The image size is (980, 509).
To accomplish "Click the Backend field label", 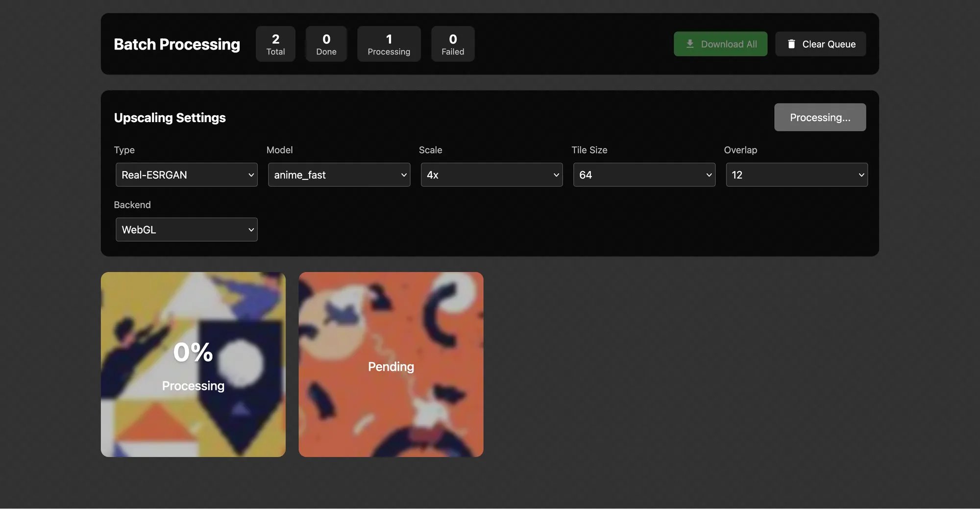I will point(132,205).
